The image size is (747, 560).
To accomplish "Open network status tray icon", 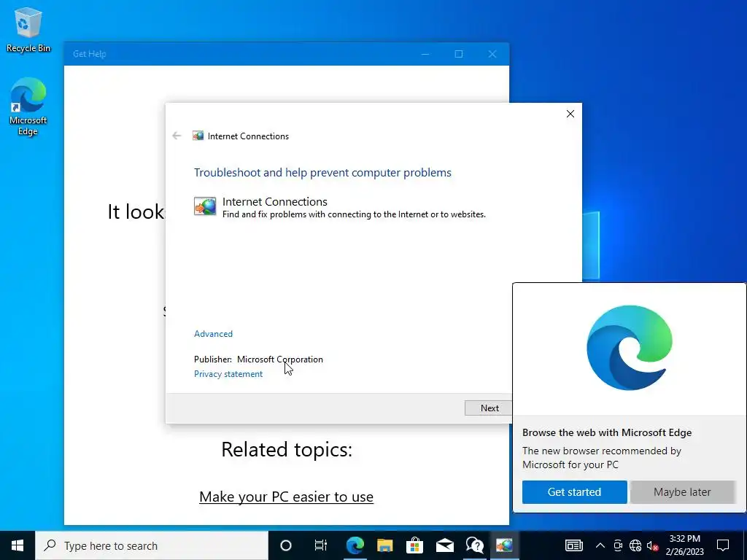I will click(635, 545).
